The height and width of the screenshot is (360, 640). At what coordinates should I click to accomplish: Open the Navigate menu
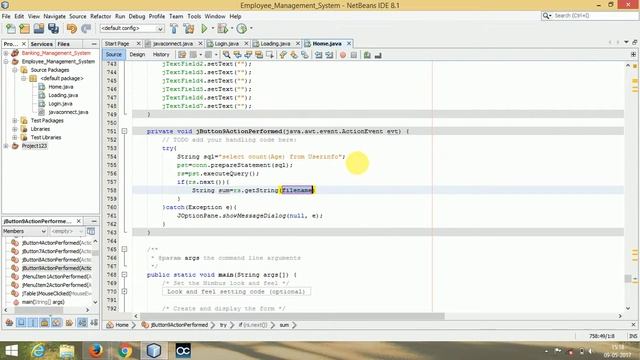(54, 16)
